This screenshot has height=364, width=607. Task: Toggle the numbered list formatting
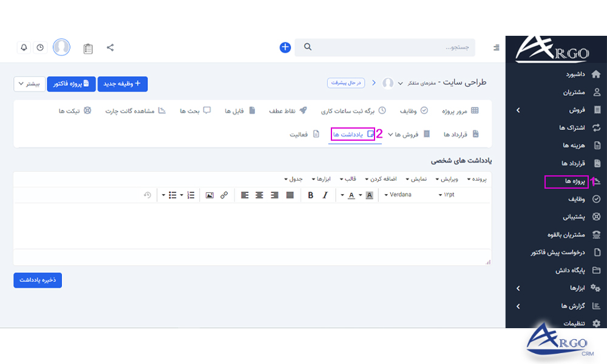coord(191,195)
